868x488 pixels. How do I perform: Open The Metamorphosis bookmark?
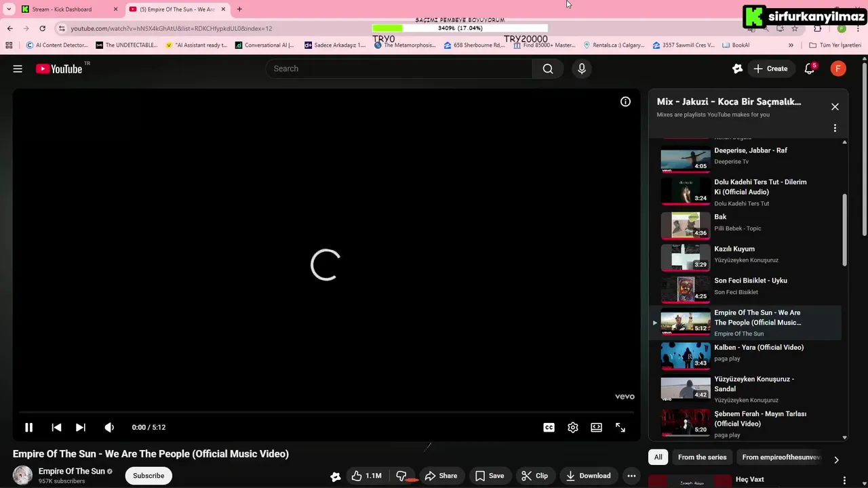[404, 45]
